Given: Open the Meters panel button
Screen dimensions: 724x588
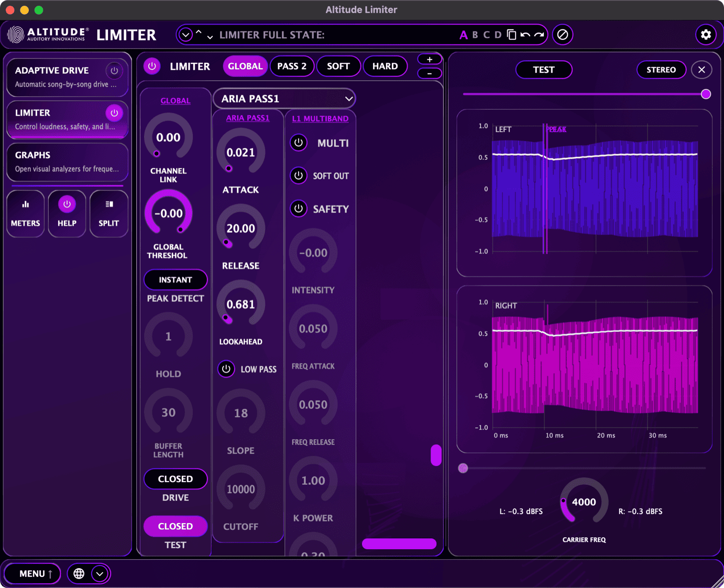Looking at the screenshot, I should point(26,214).
